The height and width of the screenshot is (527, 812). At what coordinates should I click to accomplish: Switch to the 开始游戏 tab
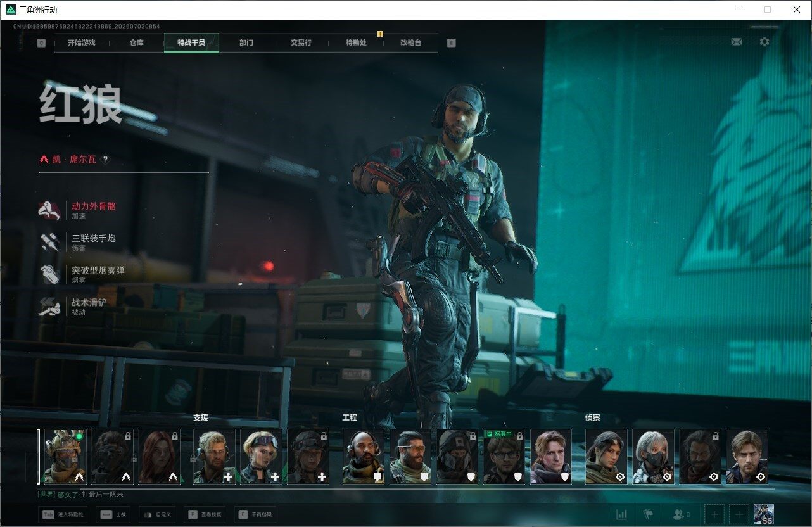(x=82, y=42)
